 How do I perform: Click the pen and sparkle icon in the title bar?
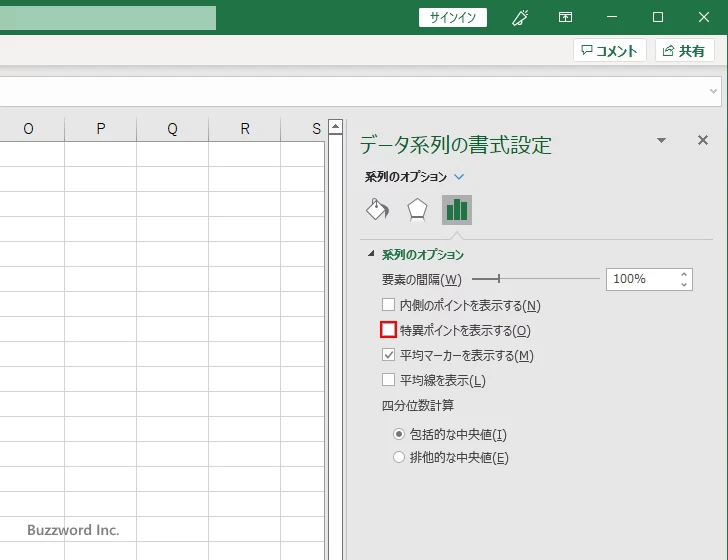pos(520,18)
